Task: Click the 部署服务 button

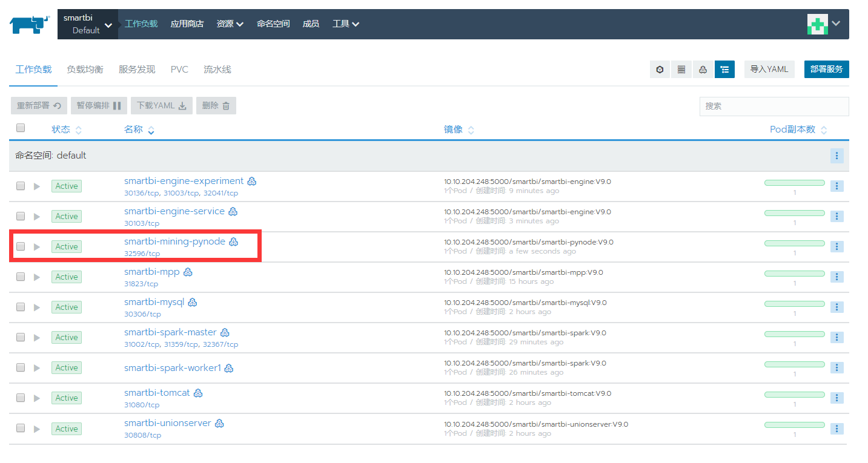Action: point(827,70)
